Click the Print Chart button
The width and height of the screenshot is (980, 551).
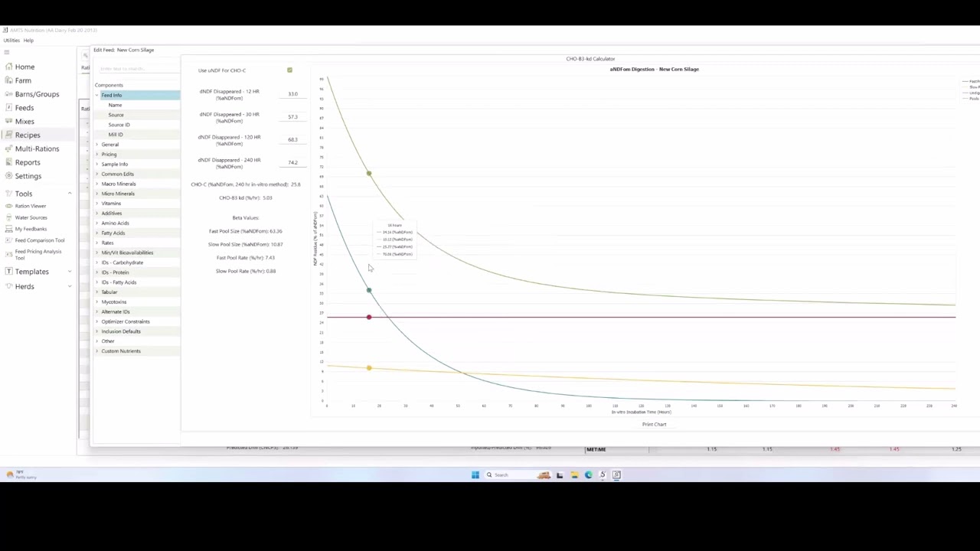pos(654,424)
